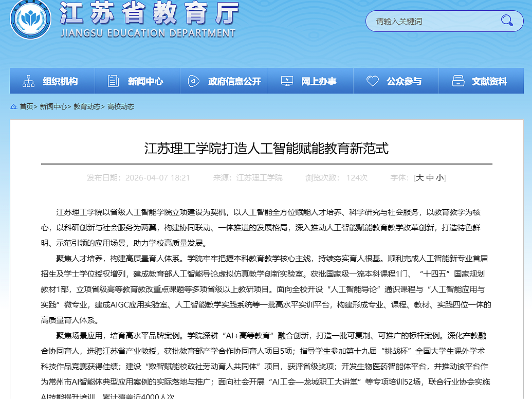Click the 请输入关键词 search input field

pos(432,21)
